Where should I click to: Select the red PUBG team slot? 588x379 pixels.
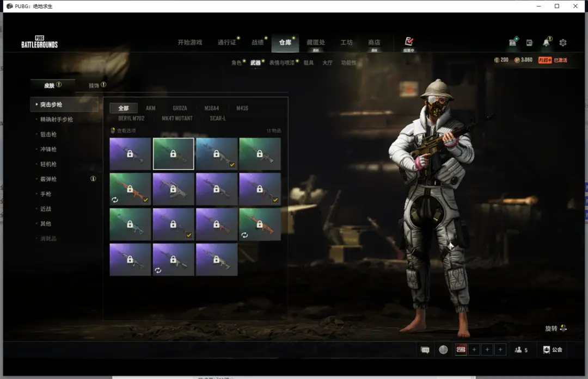[x=461, y=350]
